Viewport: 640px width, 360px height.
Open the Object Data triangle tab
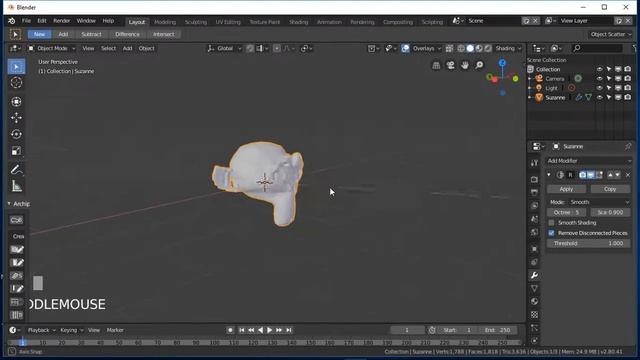pyautogui.click(x=534, y=289)
